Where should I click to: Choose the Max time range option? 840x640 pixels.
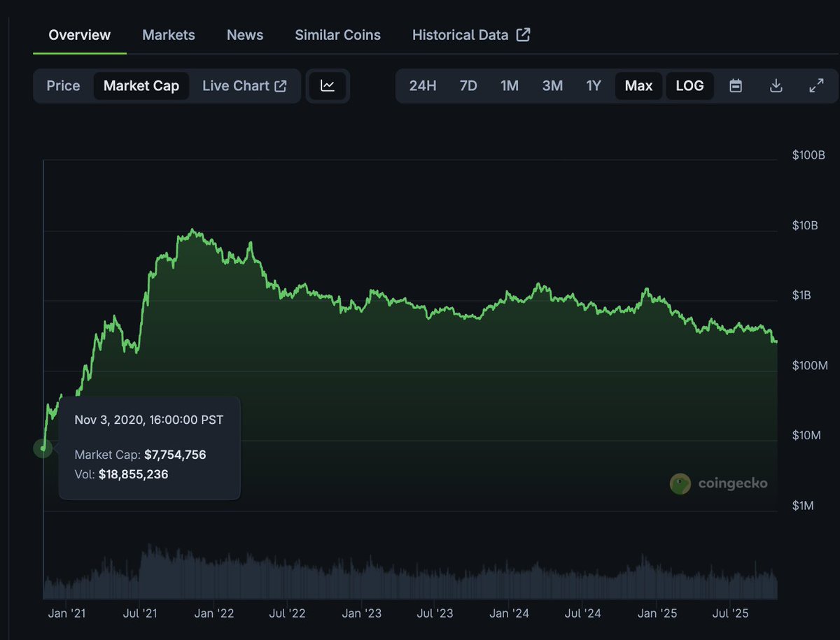(638, 85)
